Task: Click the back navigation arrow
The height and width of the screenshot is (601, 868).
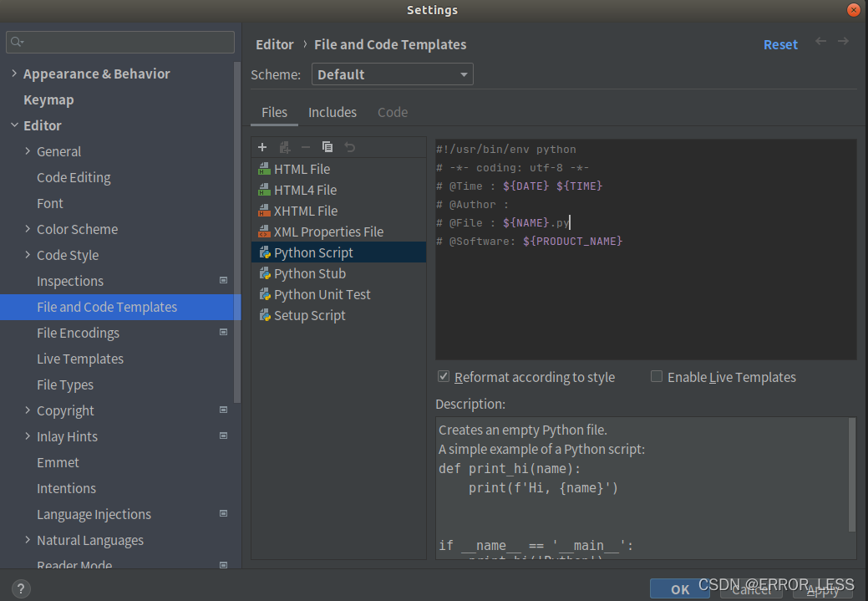Action: click(821, 41)
